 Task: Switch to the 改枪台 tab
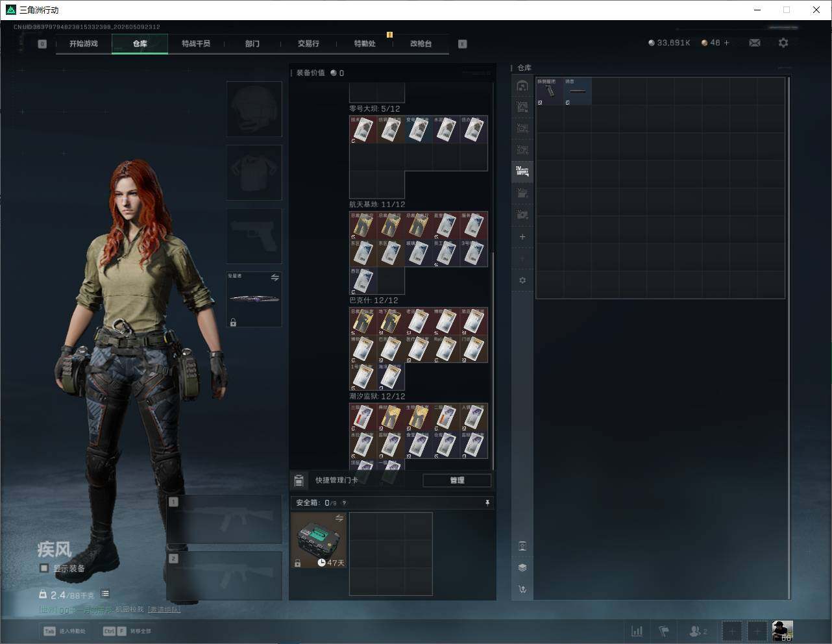pos(421,43)
